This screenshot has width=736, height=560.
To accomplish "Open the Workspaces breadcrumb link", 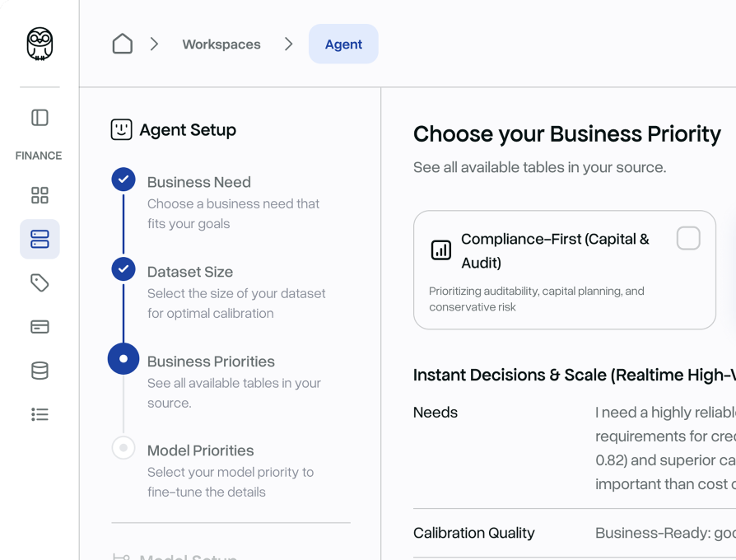I will (x=221, y=44).
